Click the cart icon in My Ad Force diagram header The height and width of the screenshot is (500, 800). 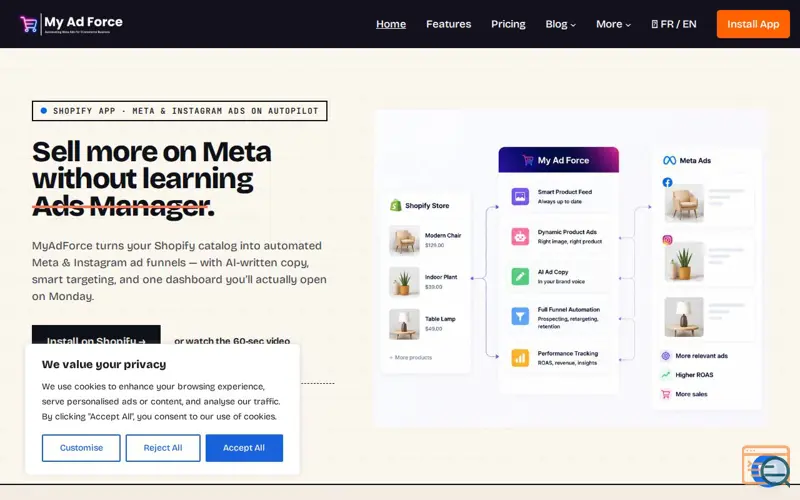pos(528,160)
